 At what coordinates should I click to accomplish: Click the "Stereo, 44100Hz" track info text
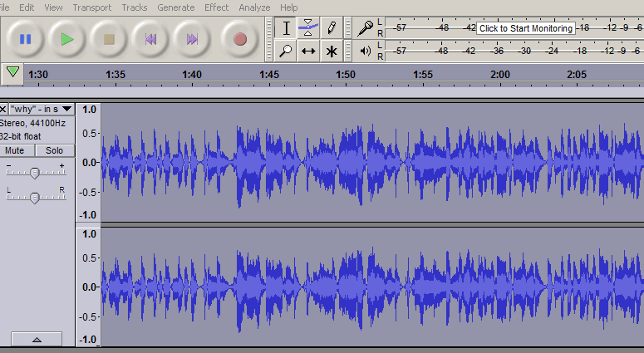click(33, 123)
